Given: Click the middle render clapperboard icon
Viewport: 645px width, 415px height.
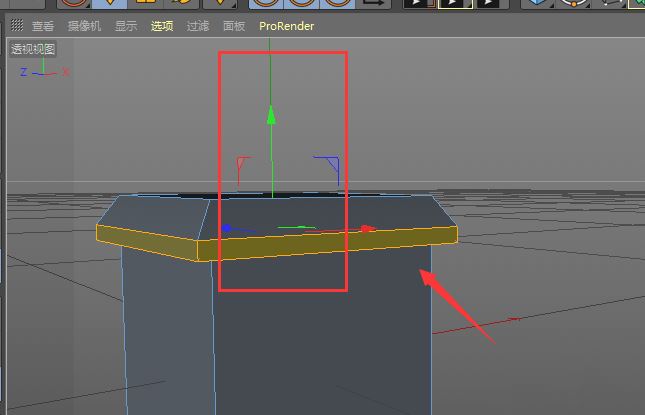Looking at the screenshot, I should tap(452, 3).
